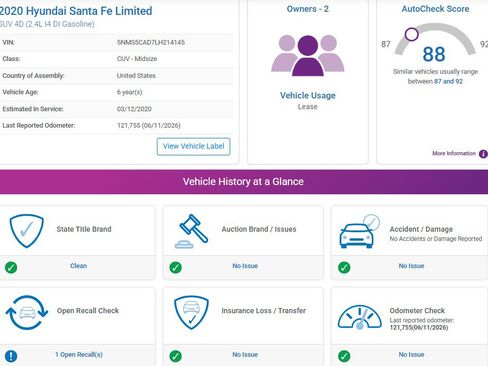Click green check under Accident / Damage
Image resolution: width=488 pixels, height=366 pixels.
344,267
